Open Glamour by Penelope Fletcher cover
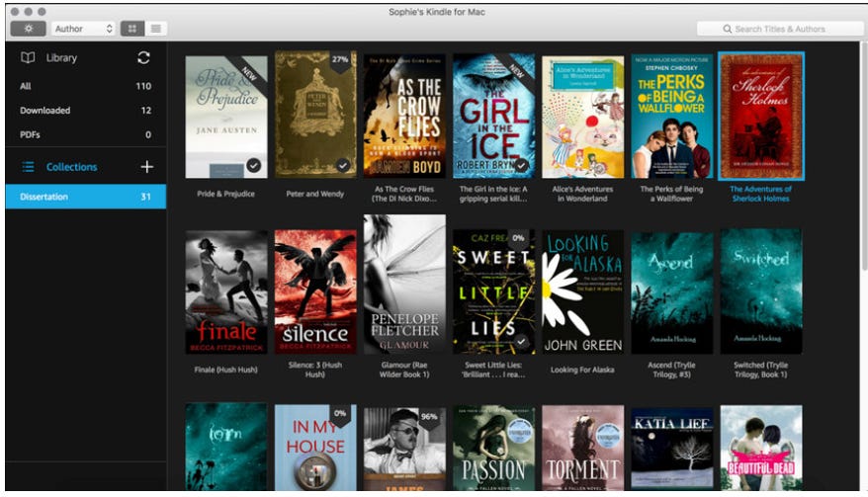Viewport: 868px width, 497px height. [x=404, y=284]
